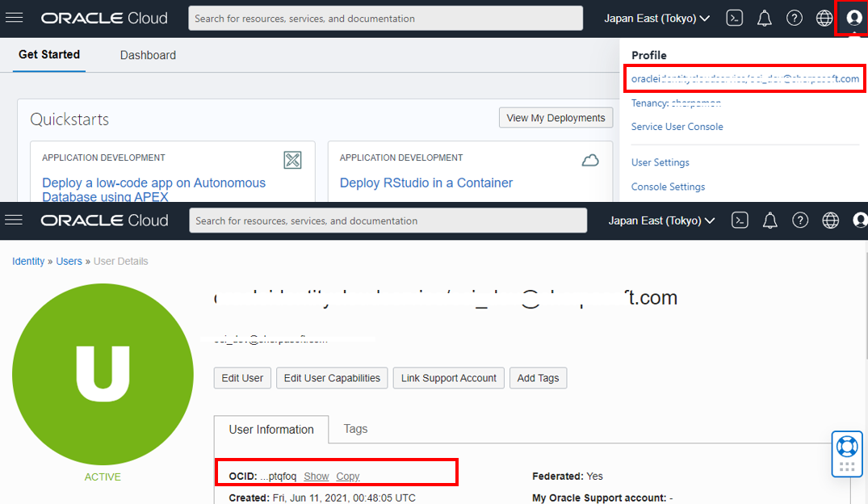Switch to the Dashboard tab
868x504 pixels.
click(148, 55)
